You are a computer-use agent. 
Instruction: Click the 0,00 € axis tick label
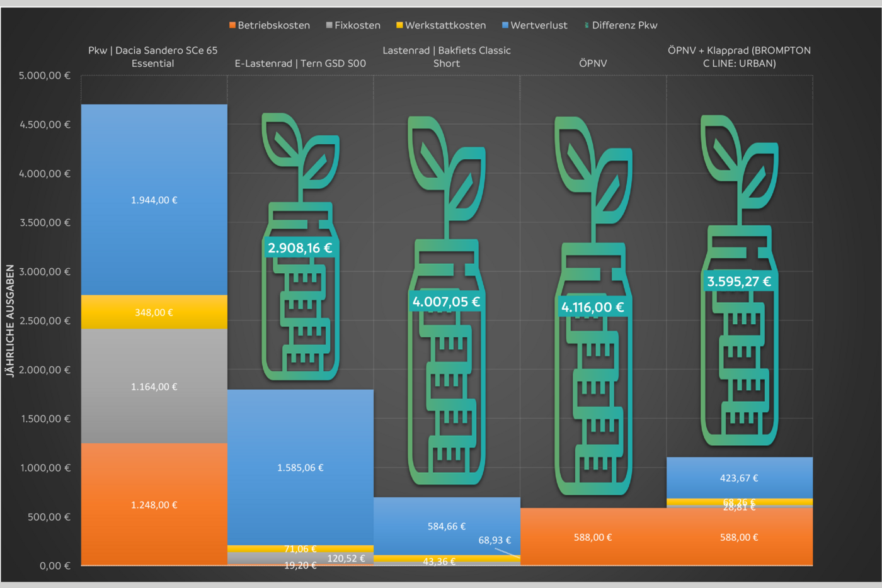(55, 566)
